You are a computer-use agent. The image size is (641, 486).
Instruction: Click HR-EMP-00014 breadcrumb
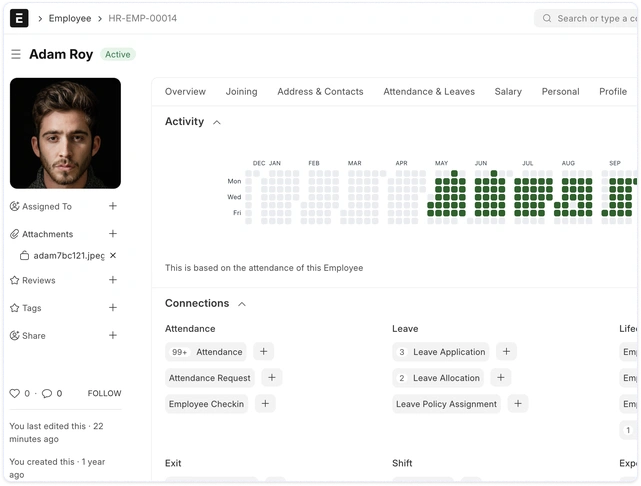click(x=142, y=18)
